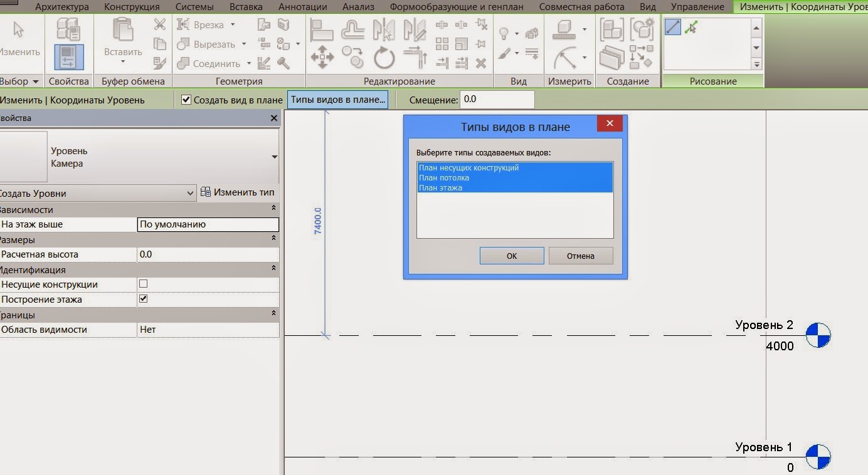The image size is (868, 475).
Task: Open the Вырезать dropdown arrow
Action: [243, 44]
